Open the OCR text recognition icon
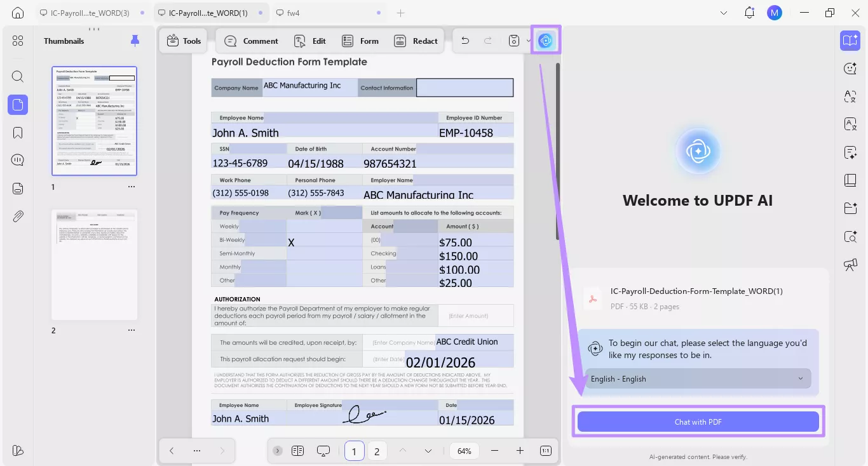 (850, 124)
